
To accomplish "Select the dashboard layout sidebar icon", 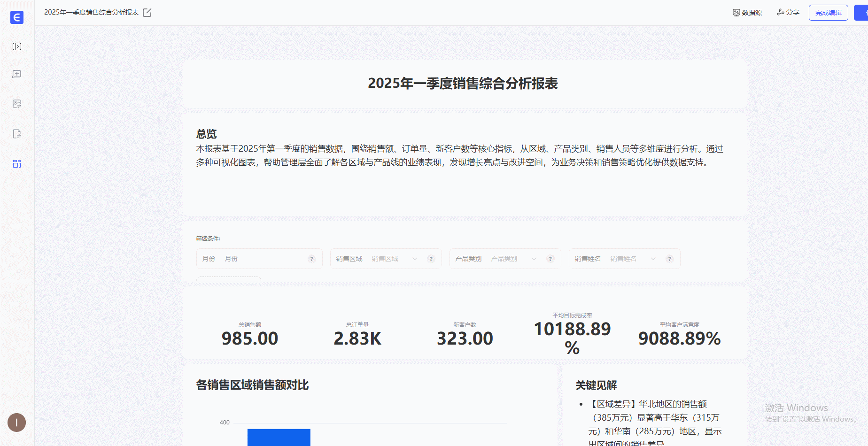I will 17,164.
